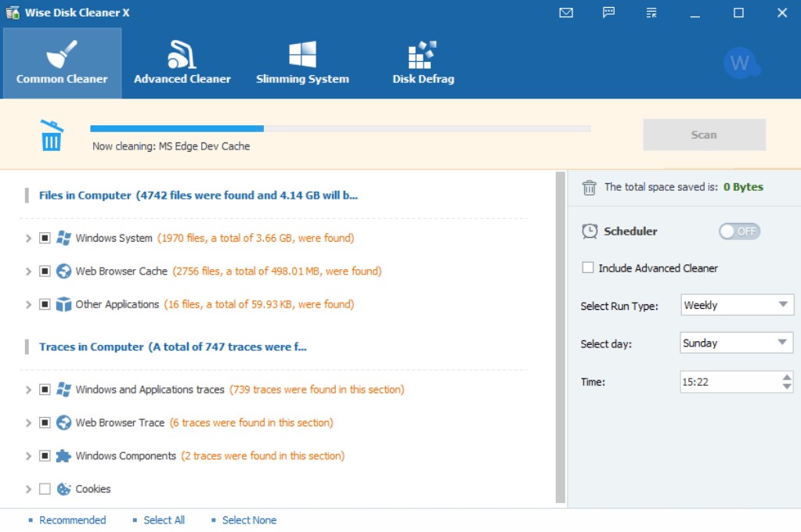The height and width of the screenshot is (532, 801).
Task: Click the Other Applications box icon
Action: [x=63, y=304]
